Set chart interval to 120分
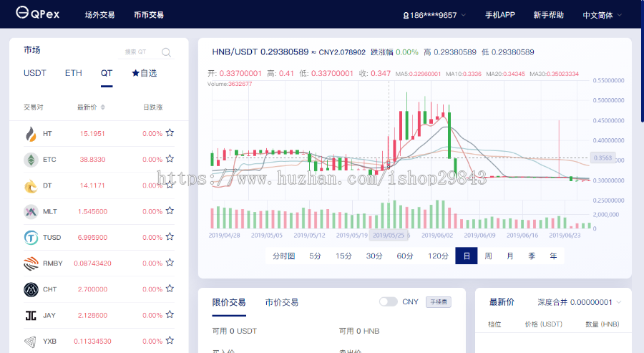The width and height of the screenshot is (644, 353). point(438,256)
